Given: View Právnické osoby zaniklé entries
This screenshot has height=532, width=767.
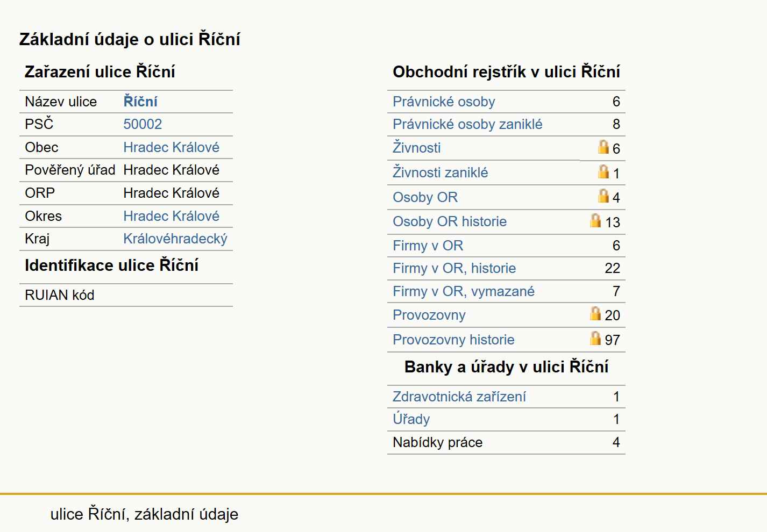Looking at the screenshot, I should pyautogui.click(x=467, y=124).
